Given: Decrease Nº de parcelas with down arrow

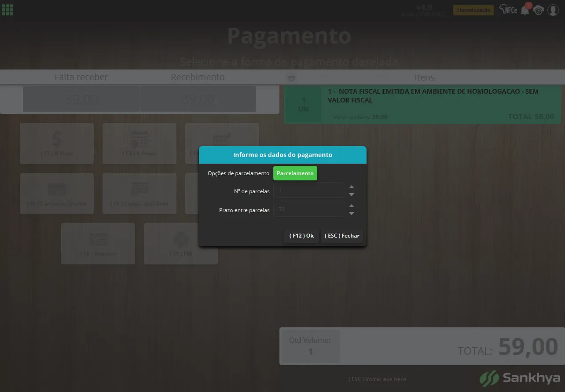Looking at the screenshot, I should (x=352, y=194).
